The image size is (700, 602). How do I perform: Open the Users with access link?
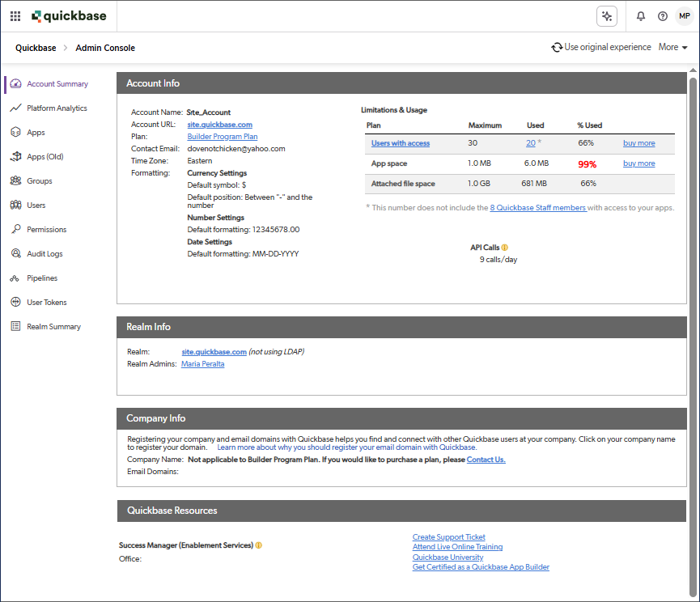pos(400,143)
